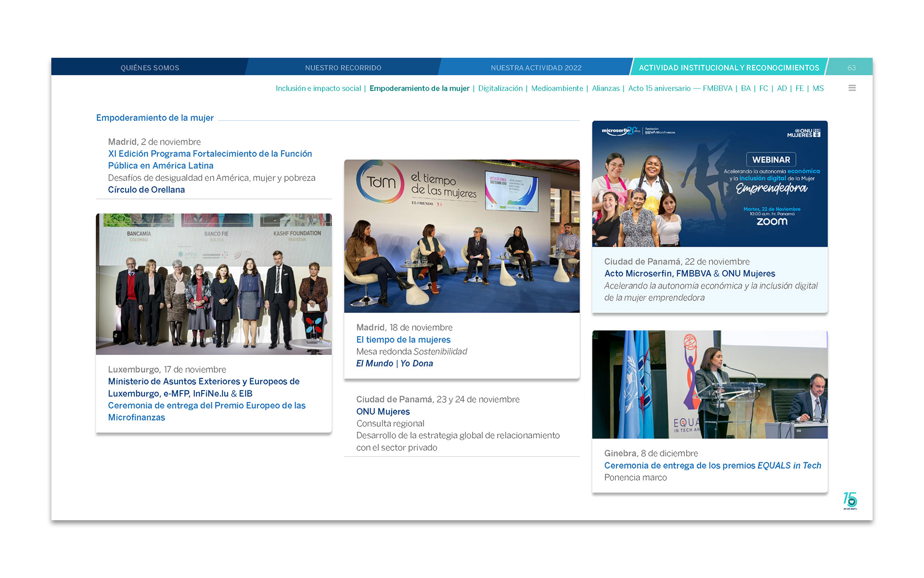Click the Webinar Emprendedora banner image
The image size is (924, 578).
pyautogui.click(x=710, y=184)
